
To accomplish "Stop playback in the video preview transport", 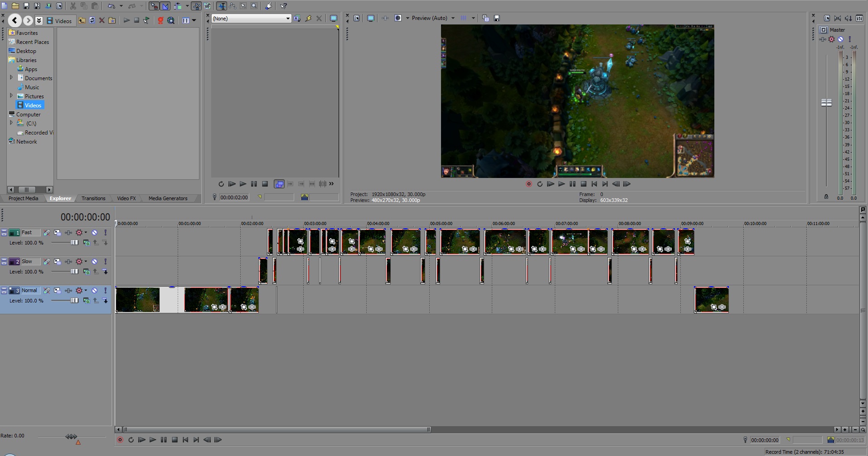I will tap(583, 184).
